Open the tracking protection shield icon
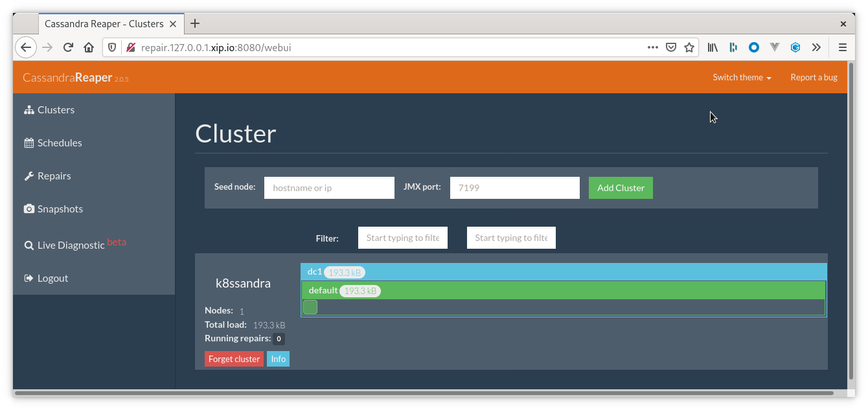 pyautogui.click(x=111, y=47)
